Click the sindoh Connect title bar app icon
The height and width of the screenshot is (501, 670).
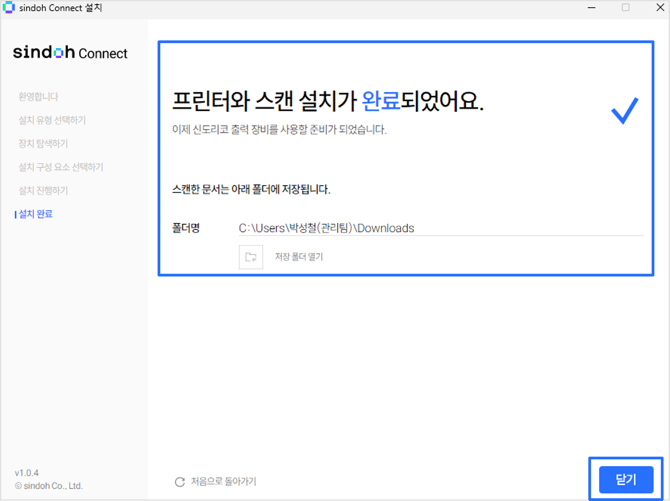9,8
